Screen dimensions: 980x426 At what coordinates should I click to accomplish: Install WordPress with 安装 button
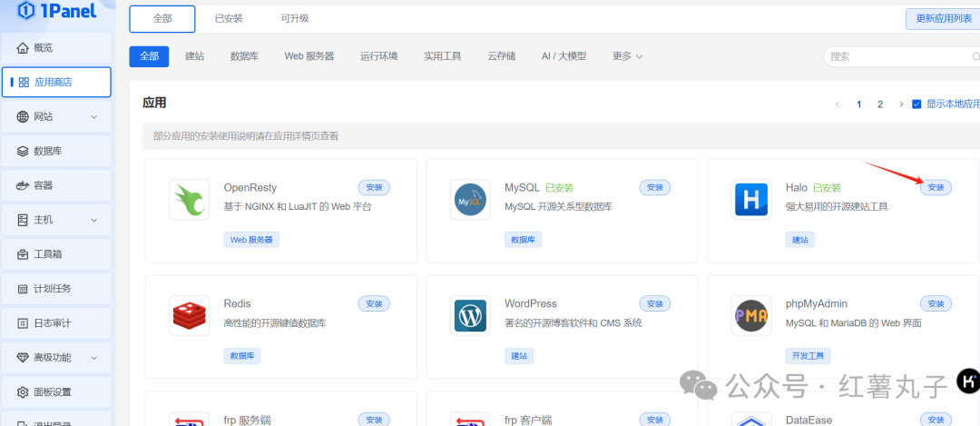coord(654,304)
